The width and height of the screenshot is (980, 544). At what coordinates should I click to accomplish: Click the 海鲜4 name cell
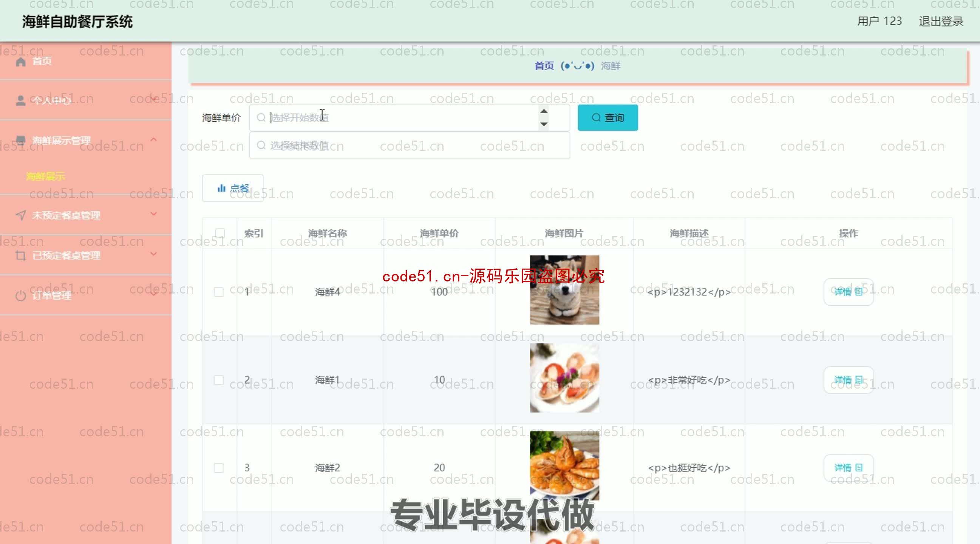tap(328, 292)
